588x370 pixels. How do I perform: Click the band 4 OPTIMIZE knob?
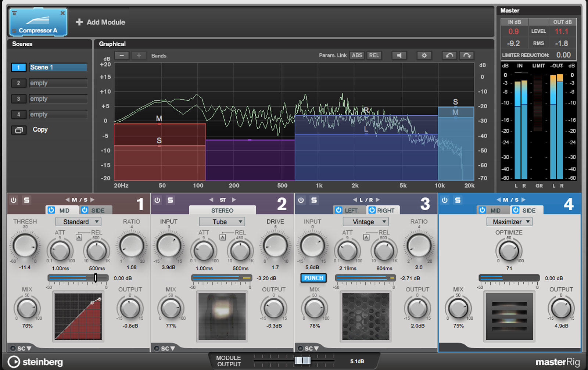pyautogui.click(x=509, y=250)
